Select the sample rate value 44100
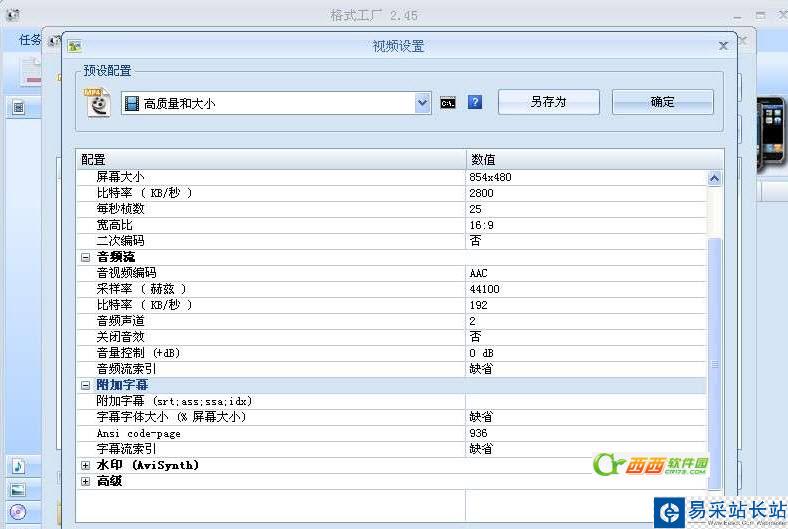 (x=484, y=289)
